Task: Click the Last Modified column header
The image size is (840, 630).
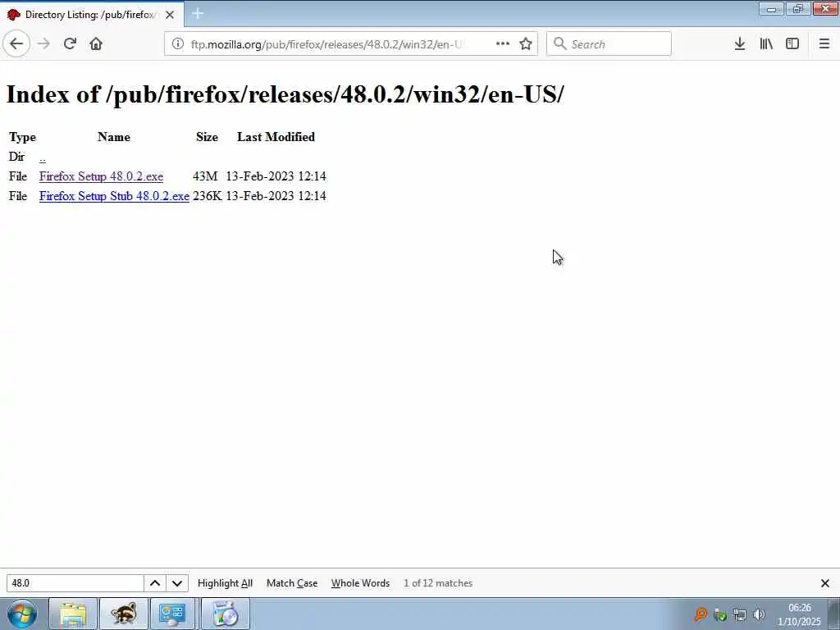Action: [x=276, y=137]
